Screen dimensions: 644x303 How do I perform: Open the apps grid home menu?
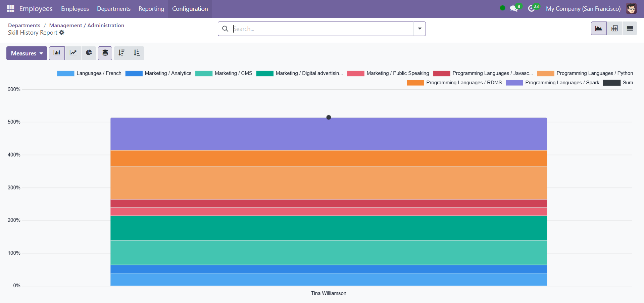11,8
